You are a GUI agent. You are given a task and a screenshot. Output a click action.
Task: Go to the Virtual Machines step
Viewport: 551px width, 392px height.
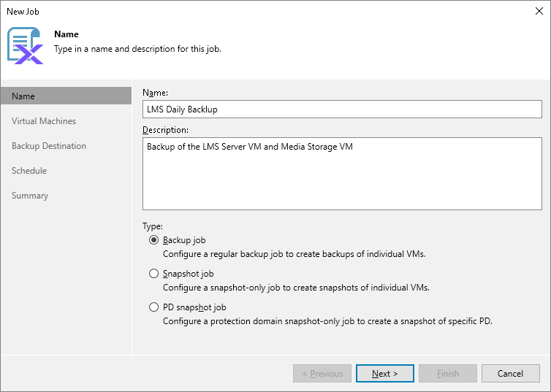(x=44, y=121)
